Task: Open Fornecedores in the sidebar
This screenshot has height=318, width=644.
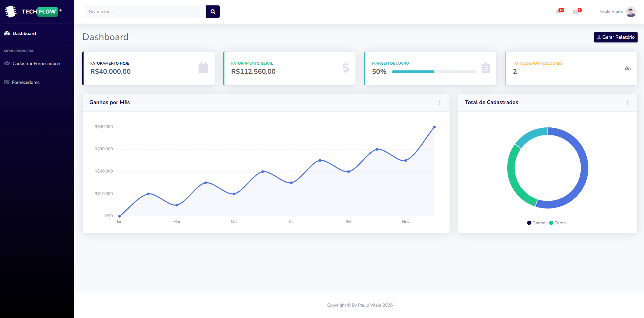Action: pos(26,82)
